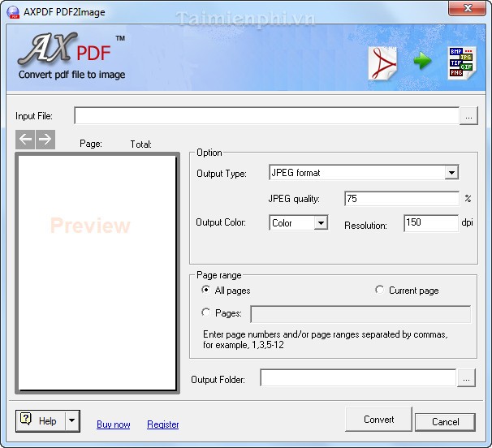Click the Pages range text field
This screenshot has width=492, height=448.
click(x=360, y=314)
